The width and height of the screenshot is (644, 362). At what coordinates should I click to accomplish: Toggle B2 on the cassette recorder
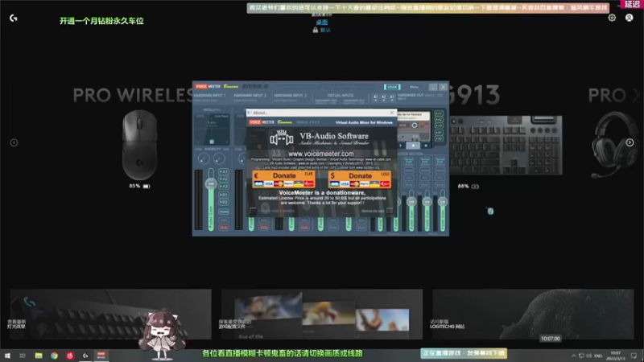[439, 138]
